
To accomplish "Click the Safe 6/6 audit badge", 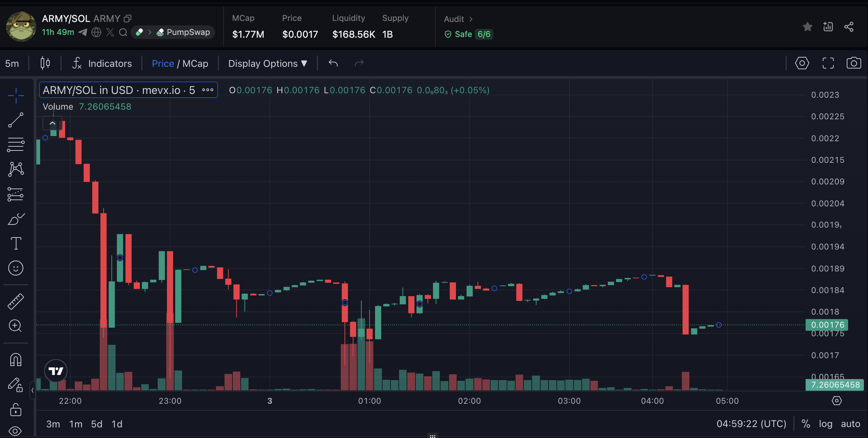I will 469,34.
